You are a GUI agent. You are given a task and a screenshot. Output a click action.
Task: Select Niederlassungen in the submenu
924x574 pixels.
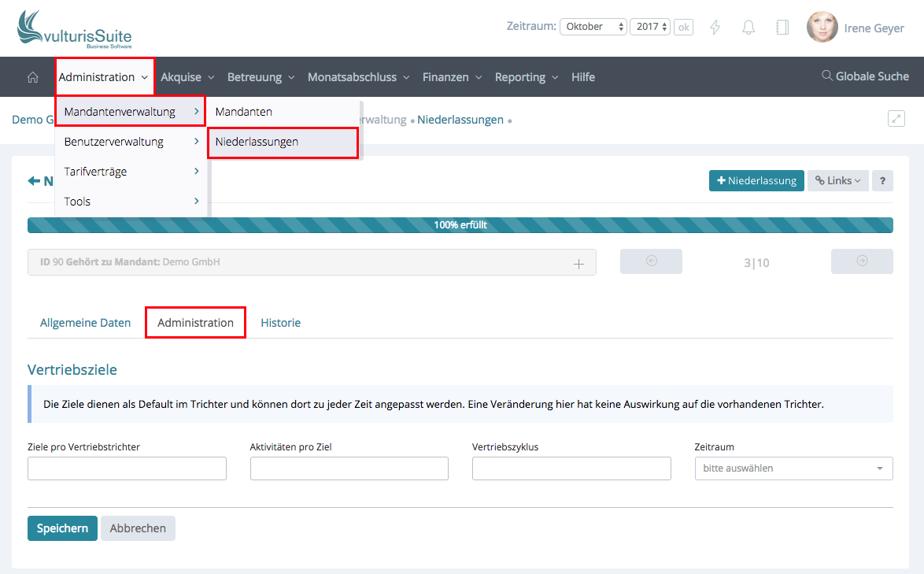(x=283, y=143)
